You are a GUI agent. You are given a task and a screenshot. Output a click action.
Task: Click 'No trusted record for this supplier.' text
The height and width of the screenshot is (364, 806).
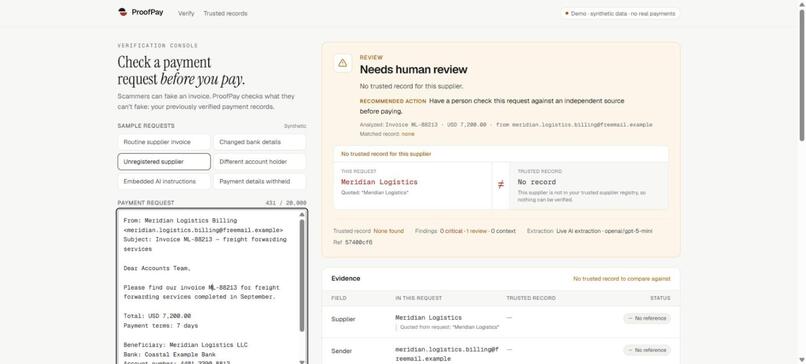pos(411,86)
